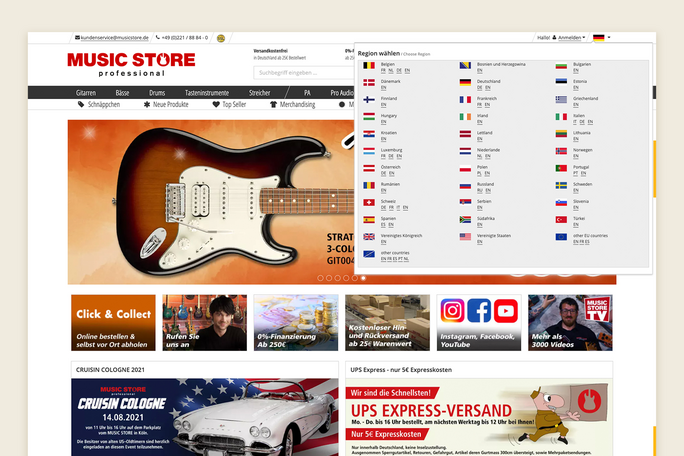Open the Pro Audio menu

point(342,93)
